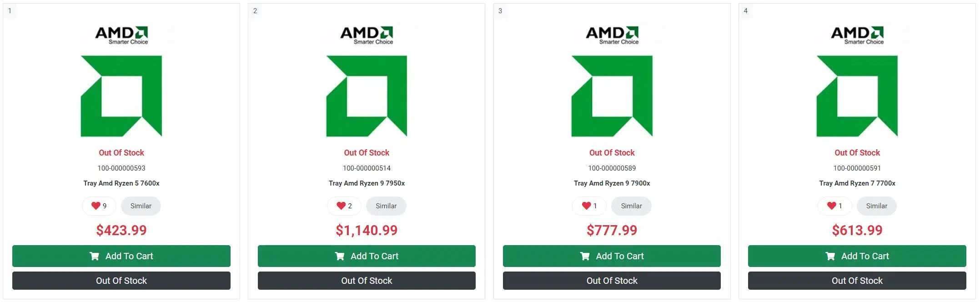Add Ryzen 5 7600x to cart
Viewport: 980px width, 302px height.
coord(121,256)
